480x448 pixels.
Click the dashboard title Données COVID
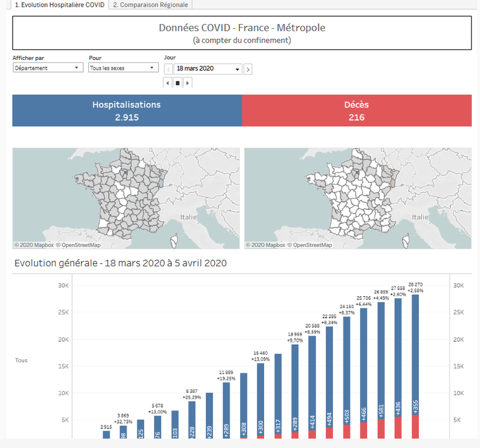pos(242,28)
